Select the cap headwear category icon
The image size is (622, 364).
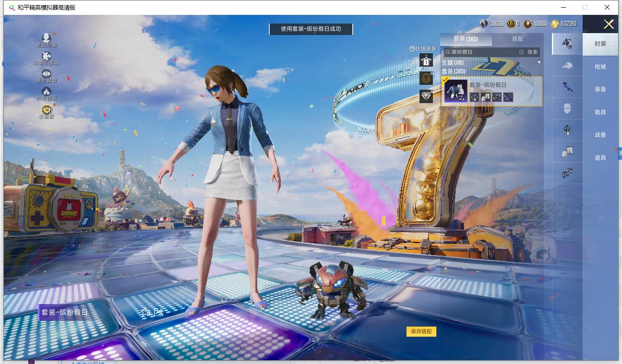[x=567, y=66]
